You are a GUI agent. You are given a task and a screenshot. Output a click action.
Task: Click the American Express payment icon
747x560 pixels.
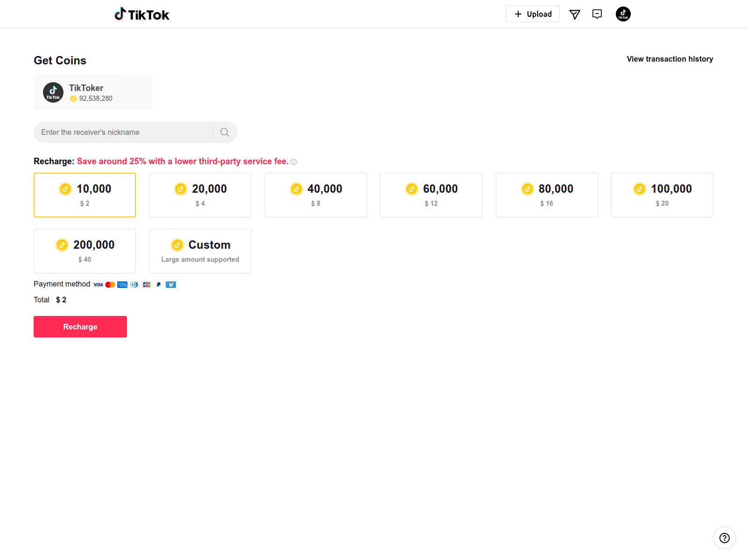(x=122, y=285)
